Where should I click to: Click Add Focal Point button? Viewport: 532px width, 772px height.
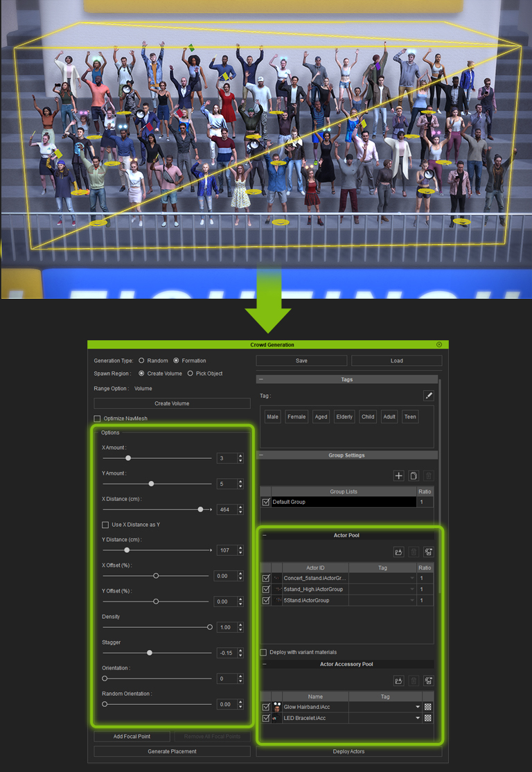click(x=132, y=737)
